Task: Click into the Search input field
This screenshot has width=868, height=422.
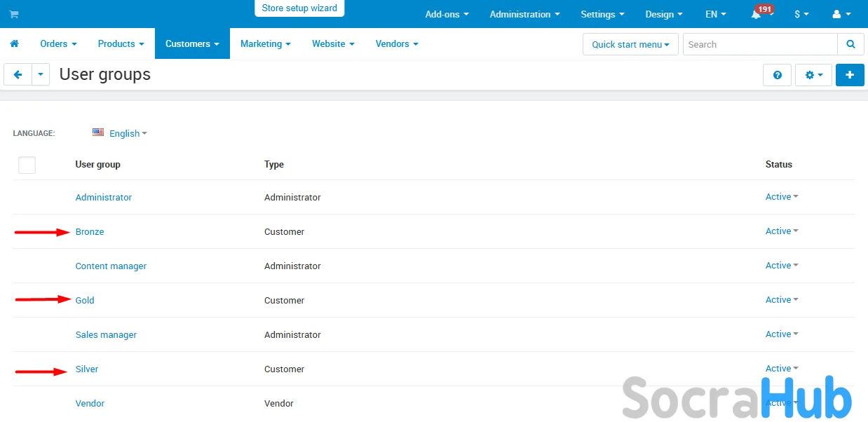Action: click(x=760, y=44)
